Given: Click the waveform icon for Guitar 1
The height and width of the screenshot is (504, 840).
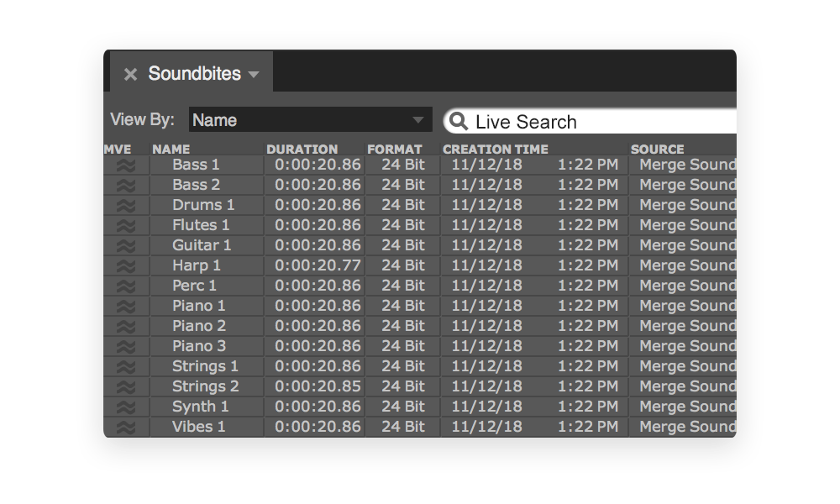Looking at the screenshot, I should tap(126, 246).
